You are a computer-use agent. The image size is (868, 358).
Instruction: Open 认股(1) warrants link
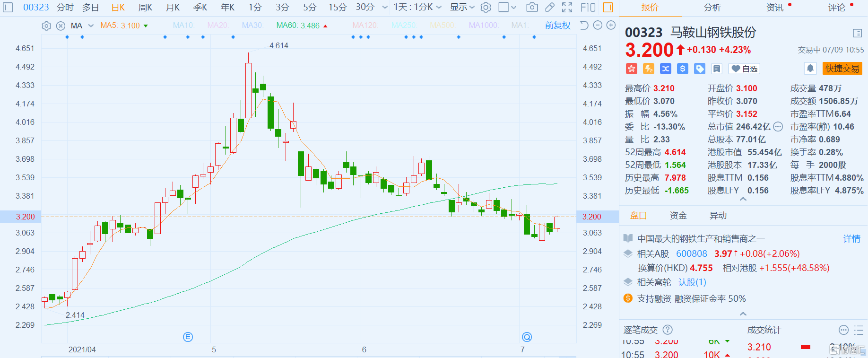click(692, 282)
